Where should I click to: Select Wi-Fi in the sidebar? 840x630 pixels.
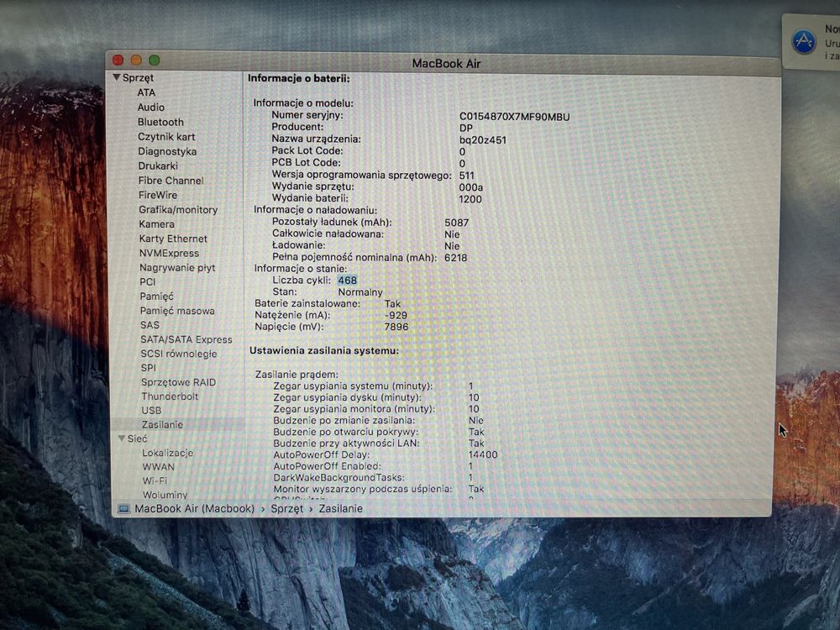(155, 480)
